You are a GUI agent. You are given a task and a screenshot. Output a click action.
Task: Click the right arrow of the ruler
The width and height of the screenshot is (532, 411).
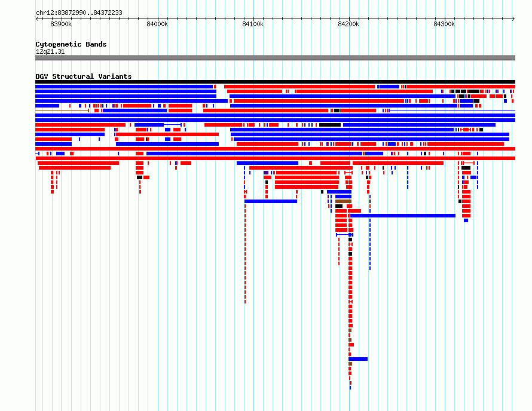[513, 19]
